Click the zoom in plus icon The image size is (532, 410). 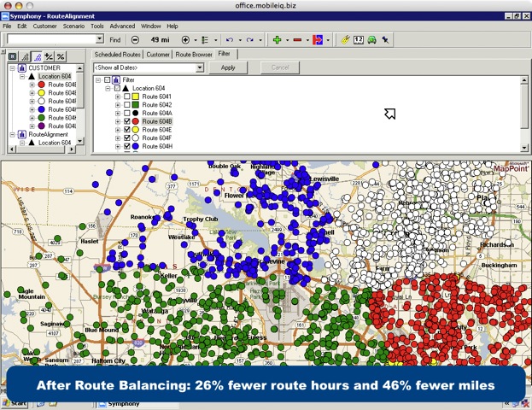186,40
